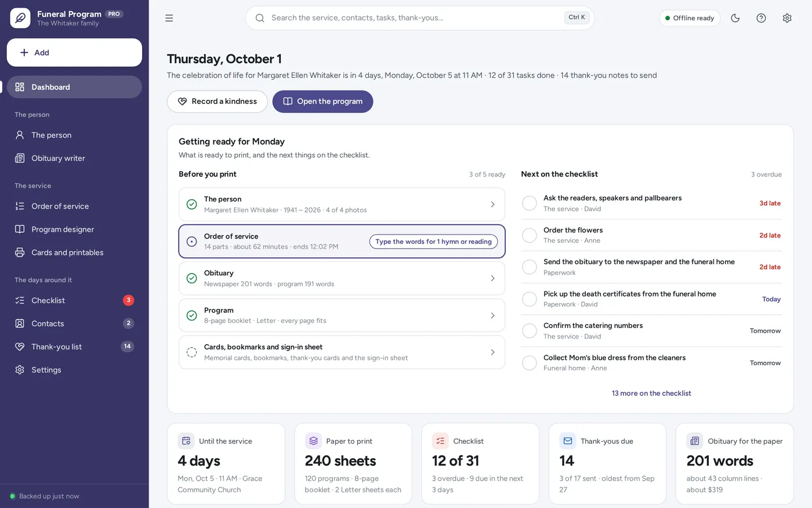Click the green check beside Obituary
812x508 pixels.
pos(192,278)
